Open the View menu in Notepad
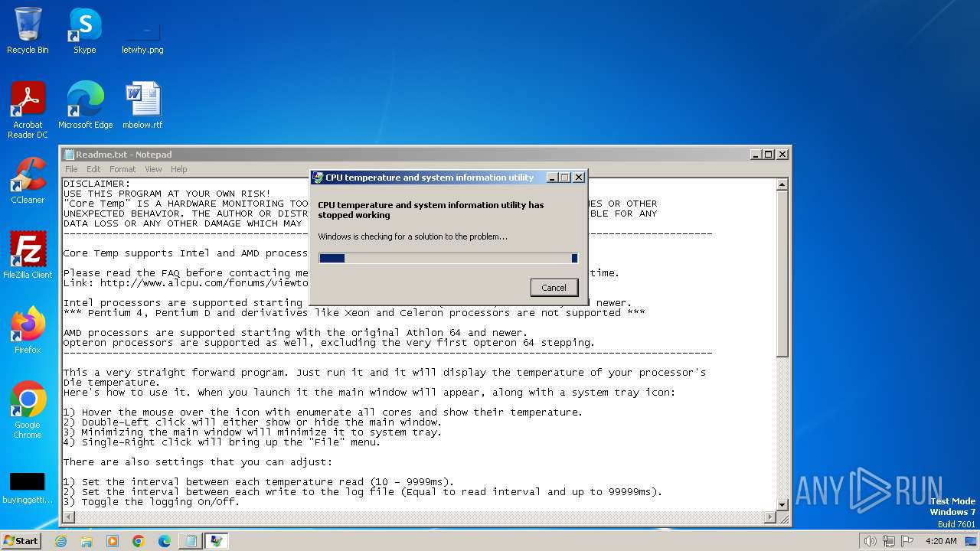980x551 pixels. click(154, 169)
